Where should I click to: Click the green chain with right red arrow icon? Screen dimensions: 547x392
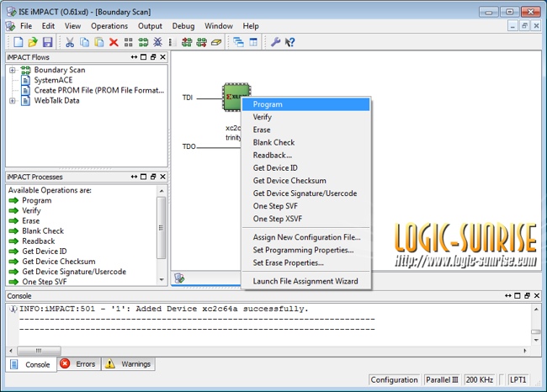click(x=202, y=42)
